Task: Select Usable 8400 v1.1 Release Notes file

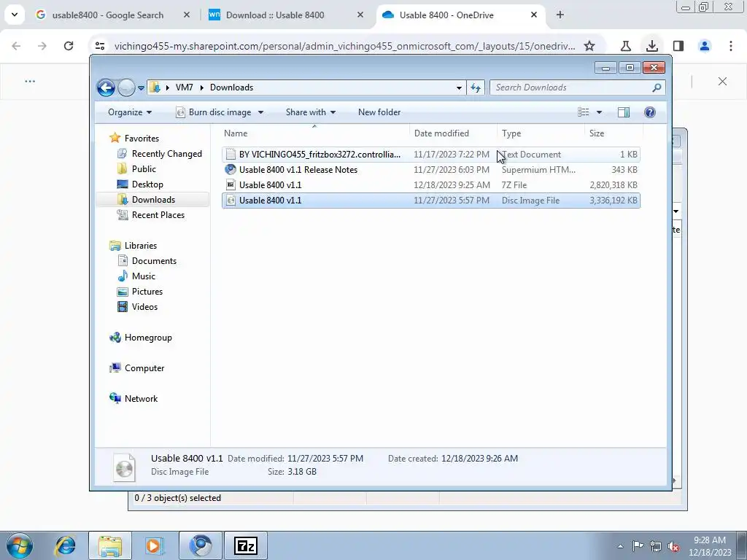Action: (430, 169)
